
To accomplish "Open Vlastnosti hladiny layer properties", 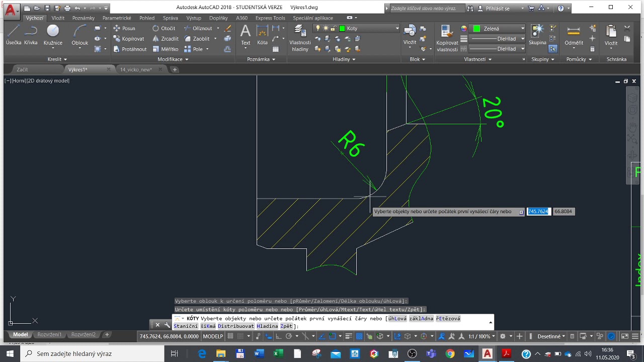I will pos(300,38).
